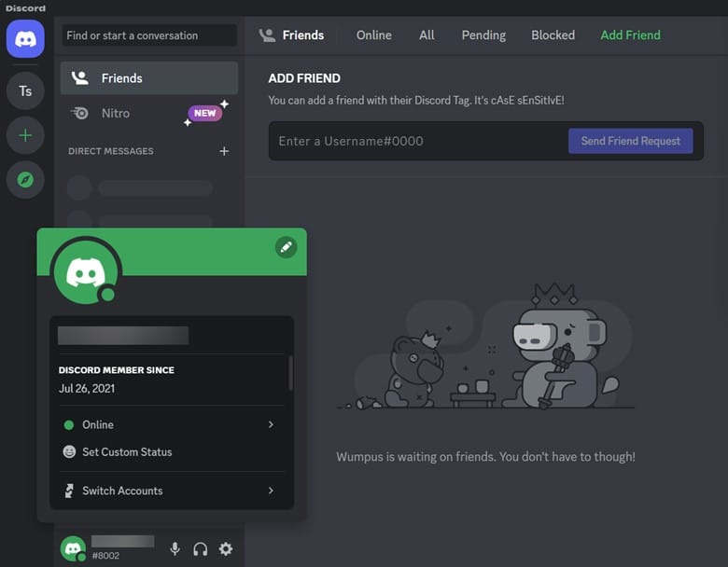728x567 pixels.
Task: Toggle the microphone mute icon
Action: pos(175,549)
